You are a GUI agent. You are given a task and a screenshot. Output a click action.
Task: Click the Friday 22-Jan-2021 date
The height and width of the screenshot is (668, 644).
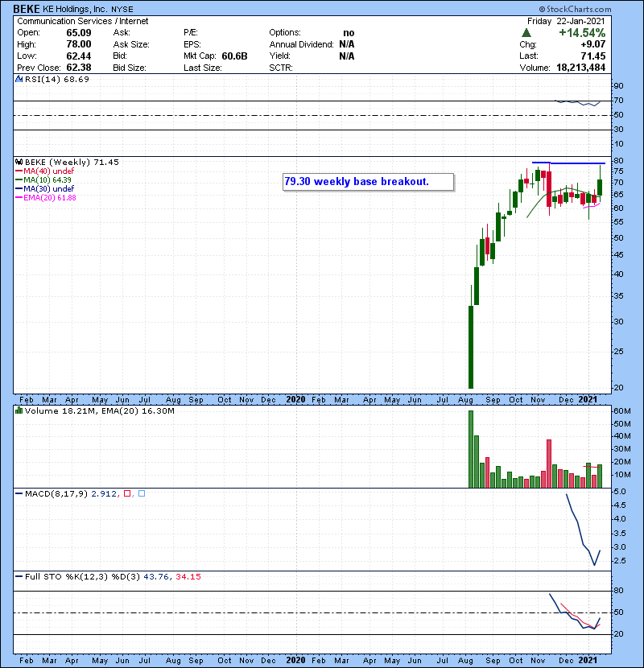(x=566, y=21)
